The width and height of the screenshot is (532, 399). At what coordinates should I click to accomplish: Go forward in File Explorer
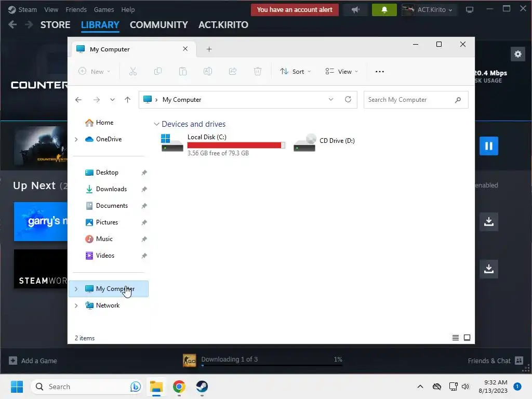(97, 100)
